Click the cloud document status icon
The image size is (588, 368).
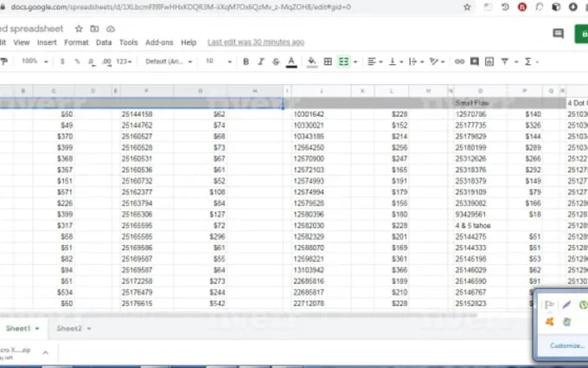[x=111, y=29]
